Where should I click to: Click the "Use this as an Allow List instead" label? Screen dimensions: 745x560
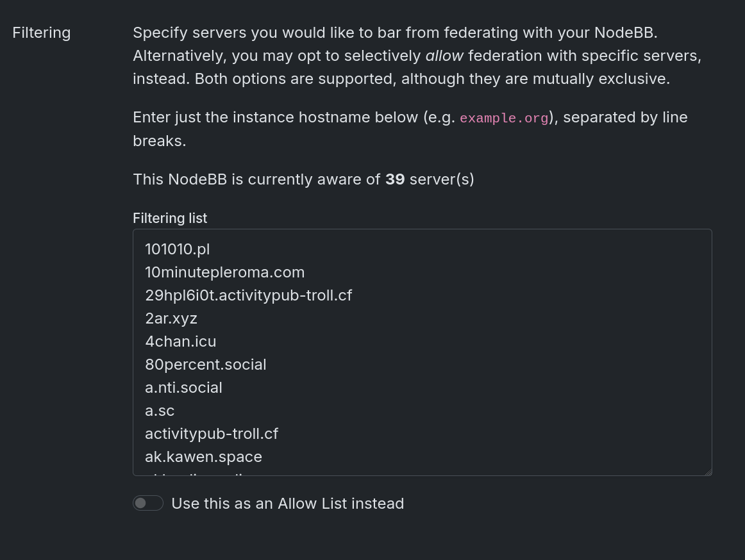click(288, 504)
